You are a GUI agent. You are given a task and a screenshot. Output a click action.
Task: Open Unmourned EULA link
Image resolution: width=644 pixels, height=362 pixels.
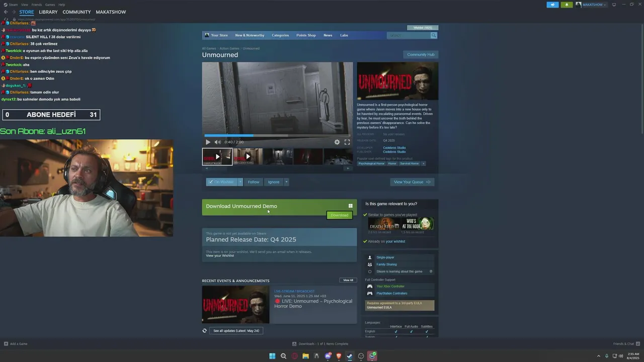point(379,307)
